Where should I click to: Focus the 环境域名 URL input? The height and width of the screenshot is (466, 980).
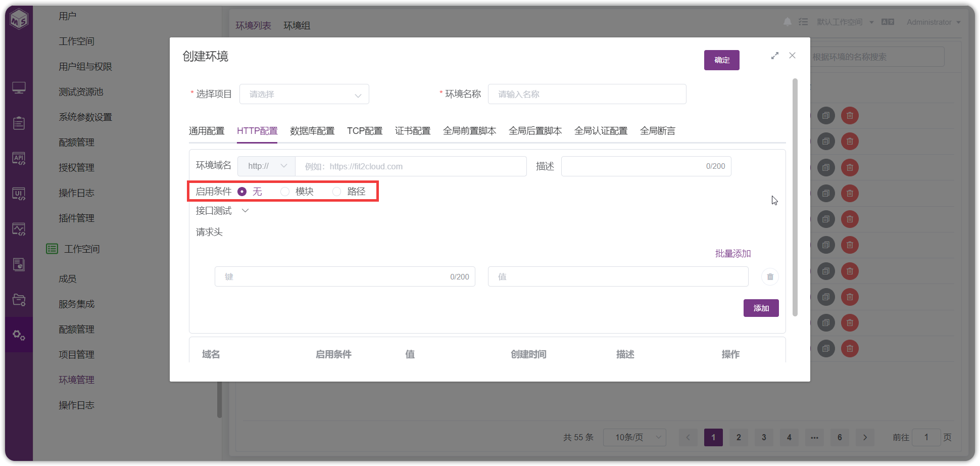411,166
